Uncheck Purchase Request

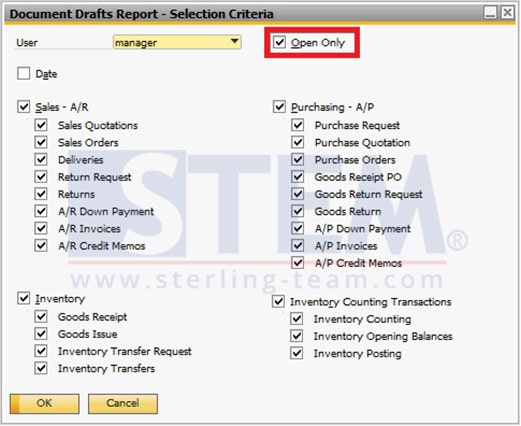[x=298, y=125]
